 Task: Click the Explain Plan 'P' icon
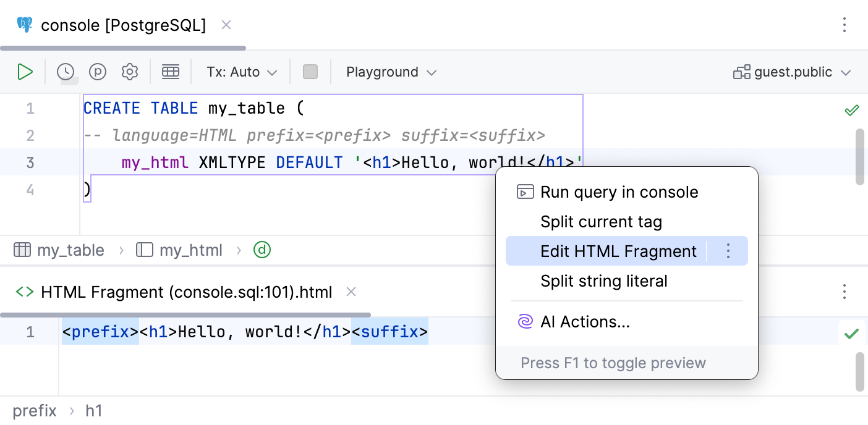tap(98, 72)
